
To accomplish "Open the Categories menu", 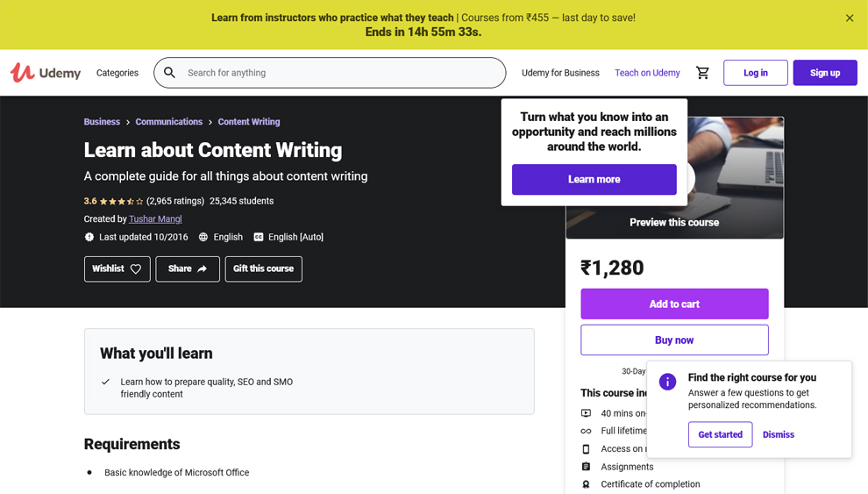I will point(117,73).
